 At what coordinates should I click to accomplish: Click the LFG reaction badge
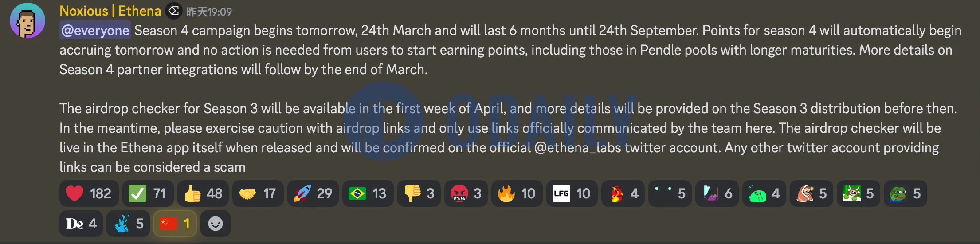(x=572, y=193)
